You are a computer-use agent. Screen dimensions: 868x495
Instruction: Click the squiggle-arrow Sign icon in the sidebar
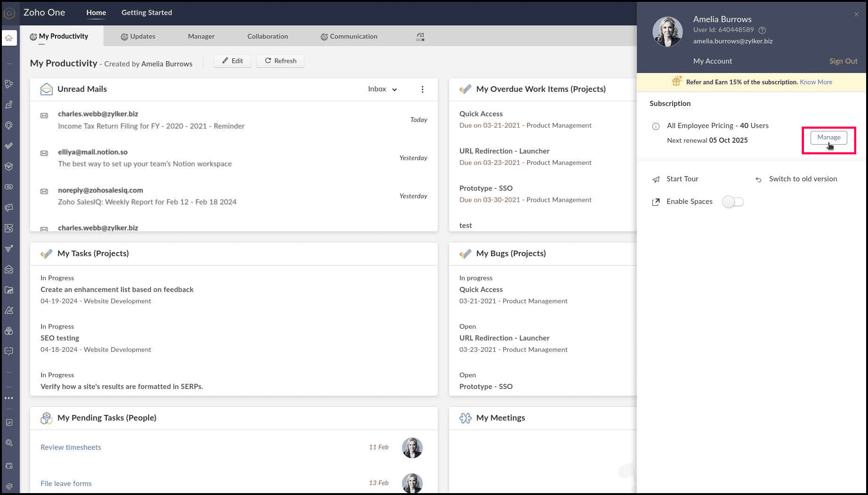point(9,105)
